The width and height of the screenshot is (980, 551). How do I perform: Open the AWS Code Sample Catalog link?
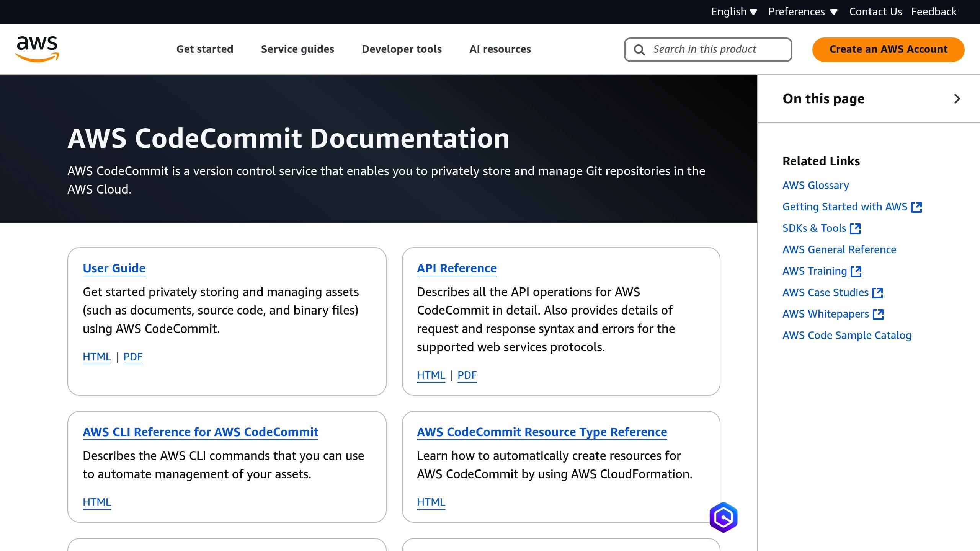coord(847,336)
